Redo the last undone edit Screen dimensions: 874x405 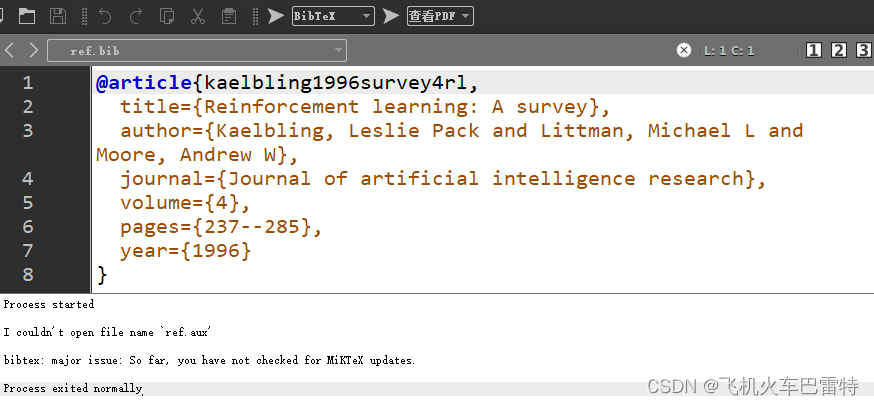(136, 15)
